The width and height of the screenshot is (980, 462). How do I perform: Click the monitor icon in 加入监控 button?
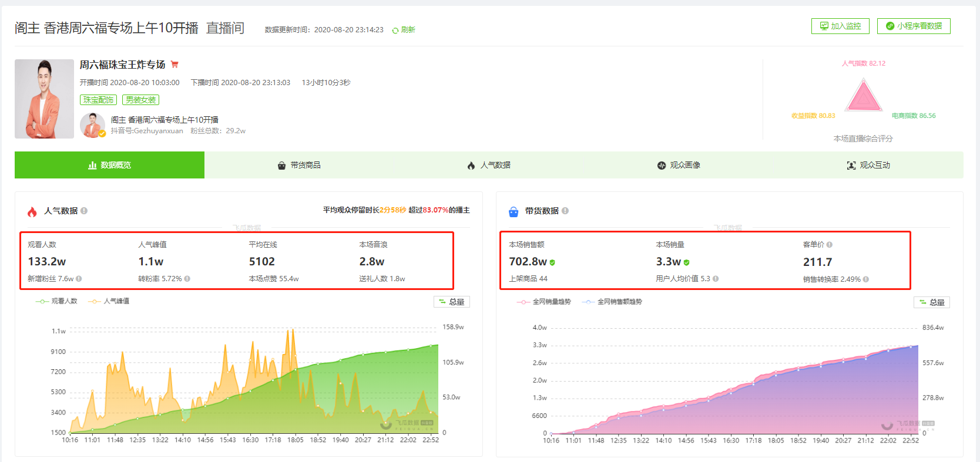click(824, 26)
